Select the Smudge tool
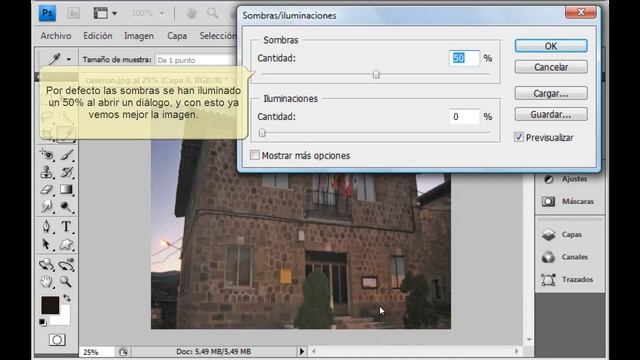The height and width of the screenshot is (360, 640). click(x=47, y=207)
